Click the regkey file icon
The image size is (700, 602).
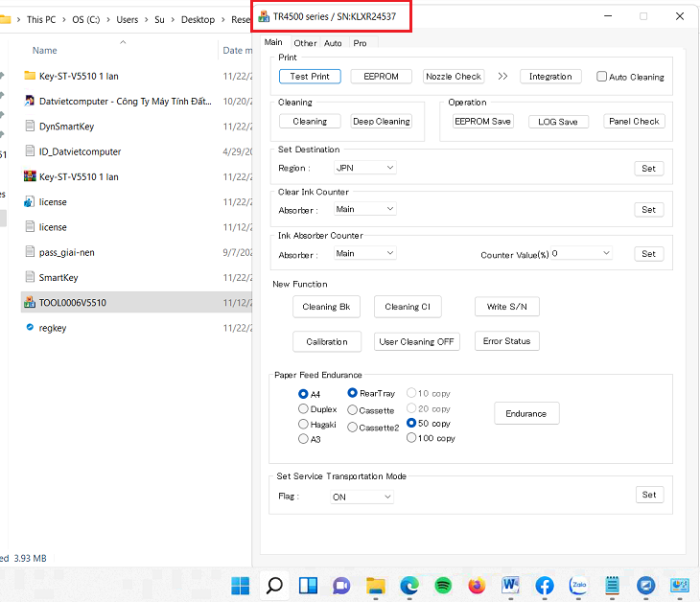click(30, 327)
